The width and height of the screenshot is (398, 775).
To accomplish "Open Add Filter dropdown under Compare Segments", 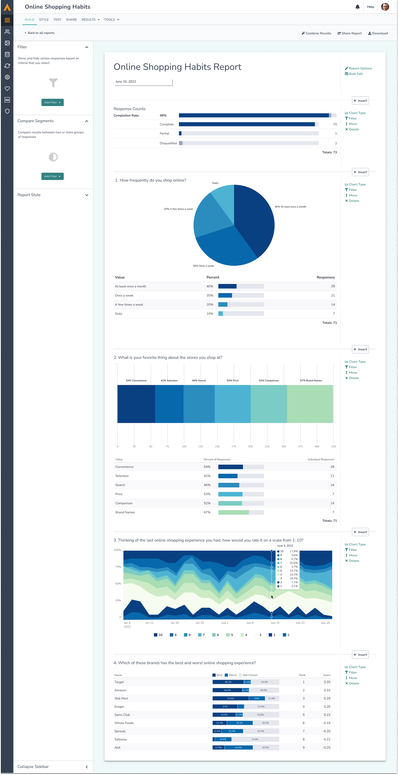I will 53,176.
